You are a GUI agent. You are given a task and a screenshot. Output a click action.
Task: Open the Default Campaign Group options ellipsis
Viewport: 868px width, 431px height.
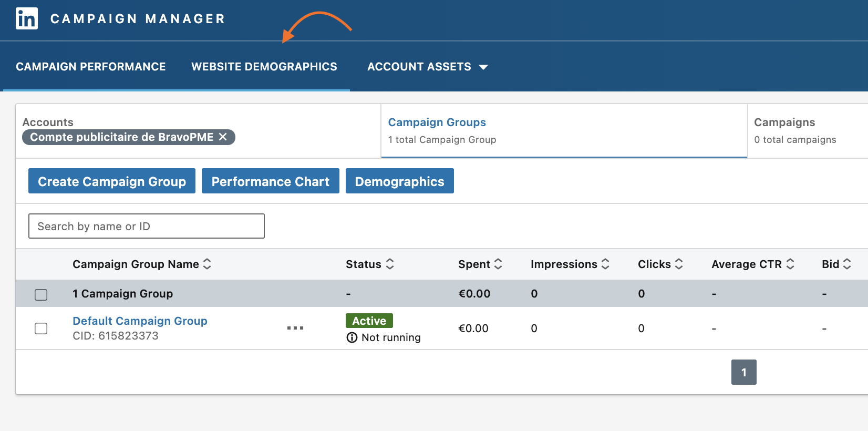(295, 328)
